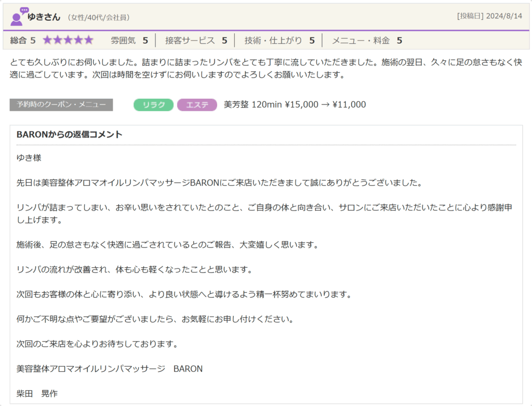Click the 雰囲気 5 rating
This screenshot has width=532, height=406.
[x=129, y=41]
